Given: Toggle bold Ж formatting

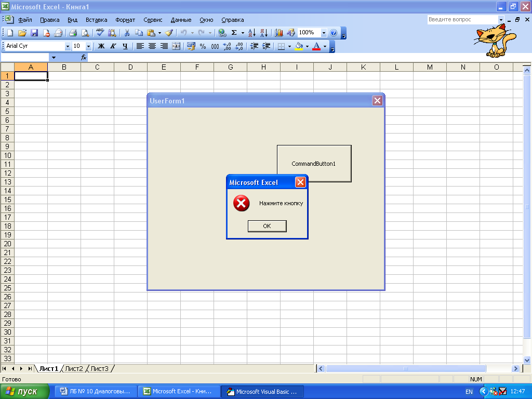Looking at the screenshot, I should click(101, 46).
